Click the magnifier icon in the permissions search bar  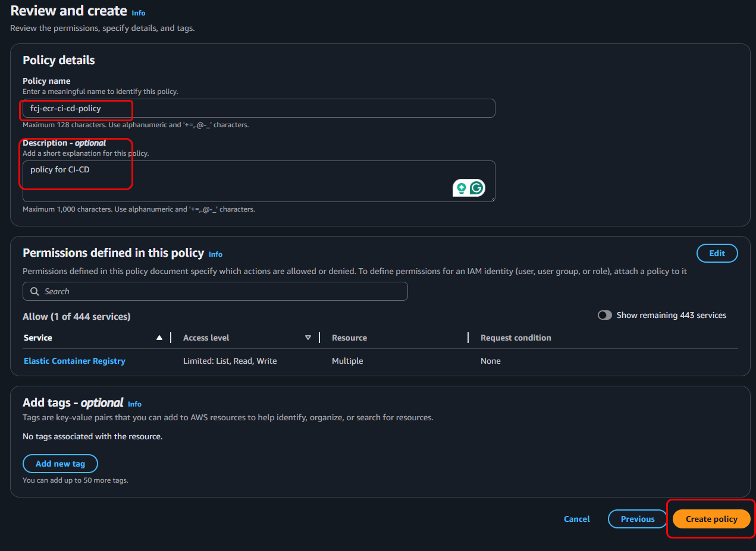(34, 291)
